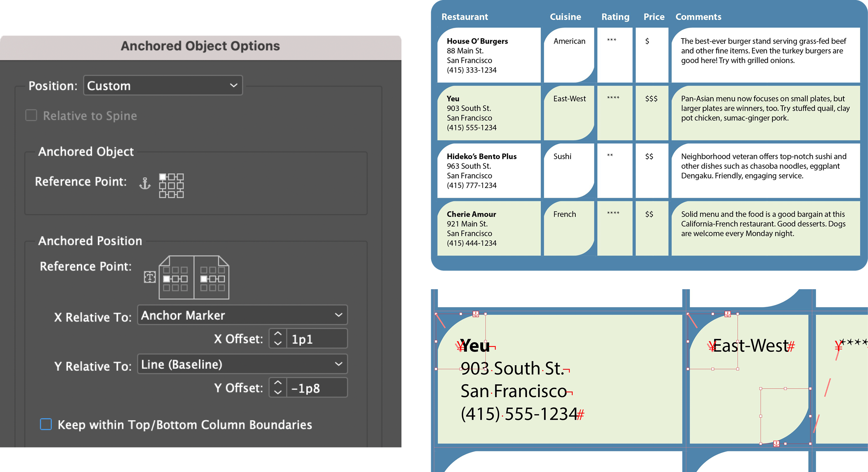Click the Price column header

654,17
